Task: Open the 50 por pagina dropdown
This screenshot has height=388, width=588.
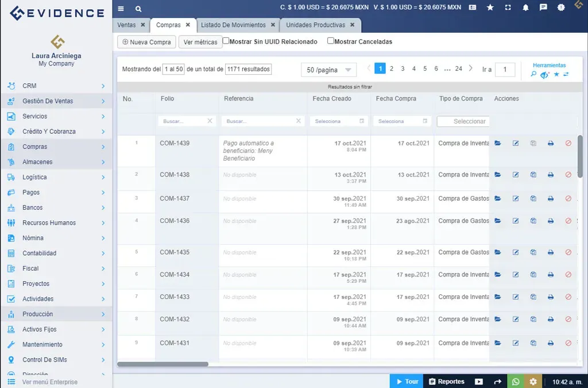Action: pyautogui.click(x=328, y=69)
